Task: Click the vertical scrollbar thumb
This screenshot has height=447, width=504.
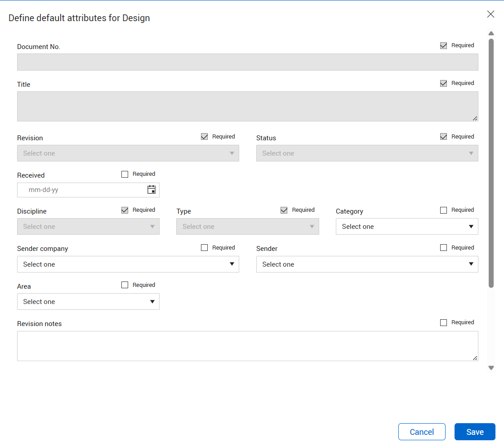Action: pos(491,162)
